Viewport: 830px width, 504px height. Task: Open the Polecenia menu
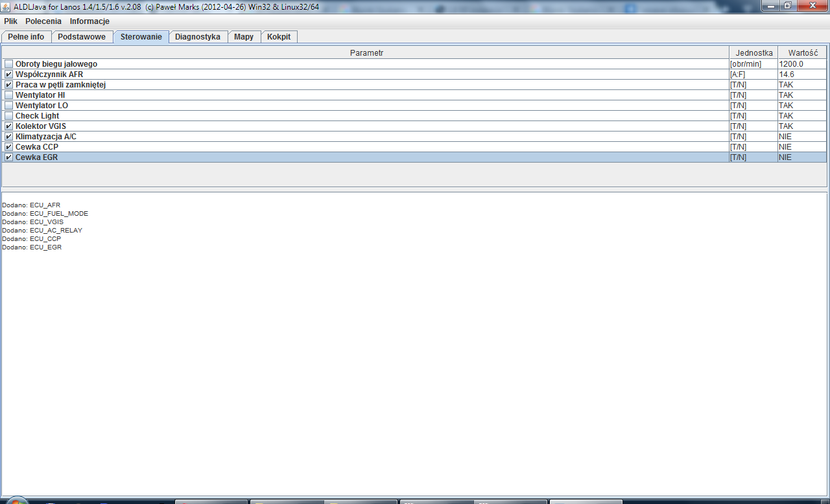pyautogui.click(x=43, y=21)
